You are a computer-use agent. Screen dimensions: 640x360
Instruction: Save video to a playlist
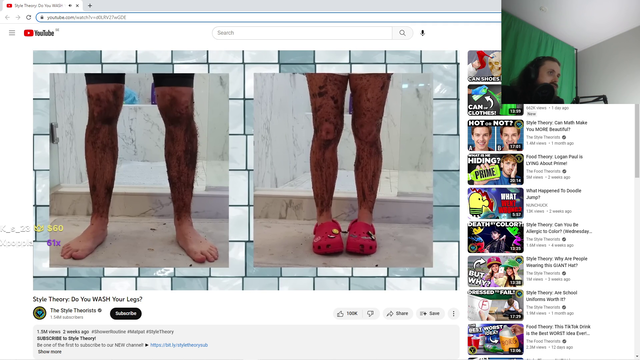pyautogui.click(x=430, y=313)
